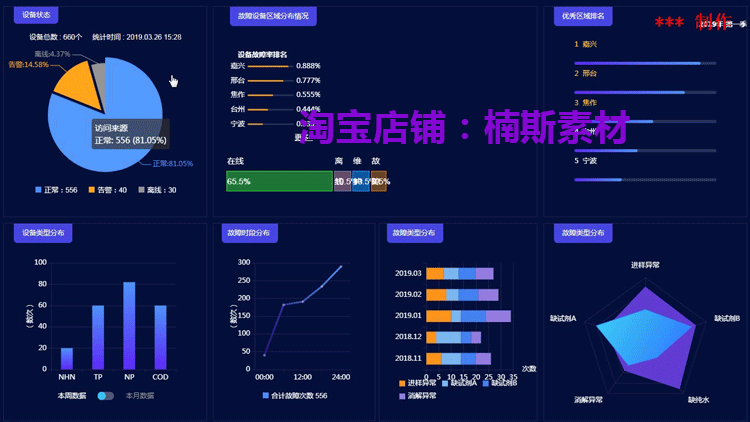Select the 焦作 0.555% failure rate row
This screenshot has height=422, width=750.
(276, 94)
